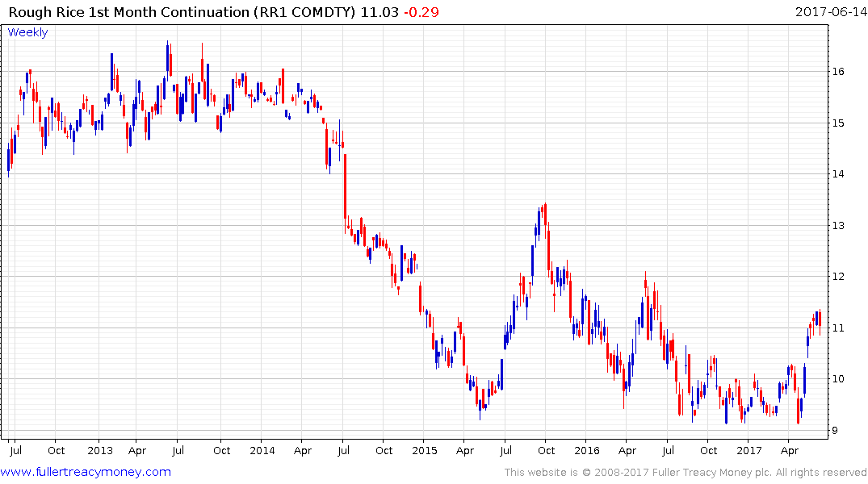Click the 16 price axis label
The height and width of the screenshot is (484, 868).
[x=837, y=71]
